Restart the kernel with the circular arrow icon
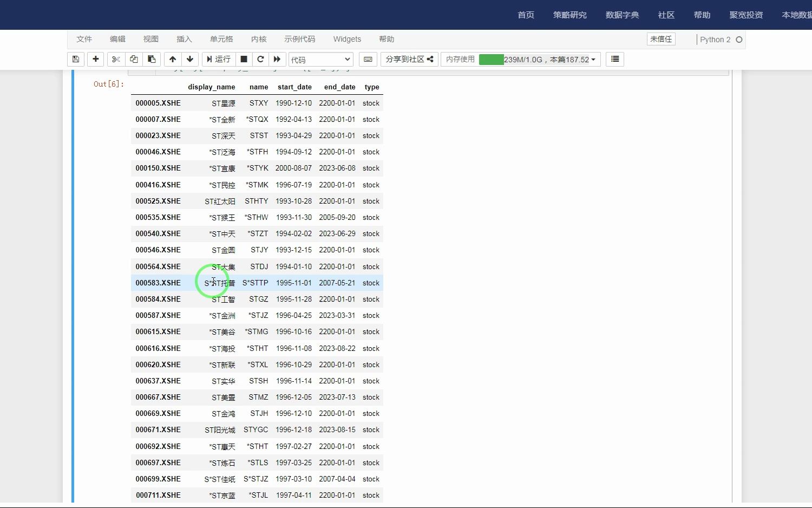The height and width of the screenshot is (508, 812). [260, 59]
